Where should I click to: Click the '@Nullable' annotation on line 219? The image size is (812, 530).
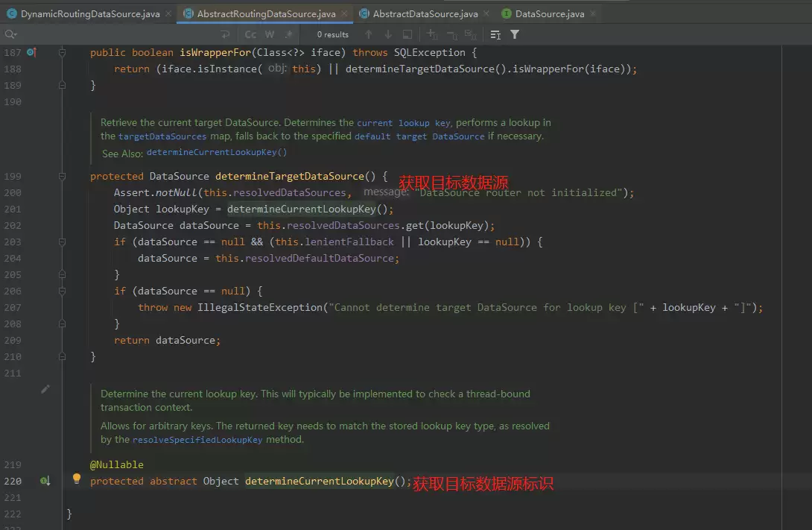[x=116, y=464]
